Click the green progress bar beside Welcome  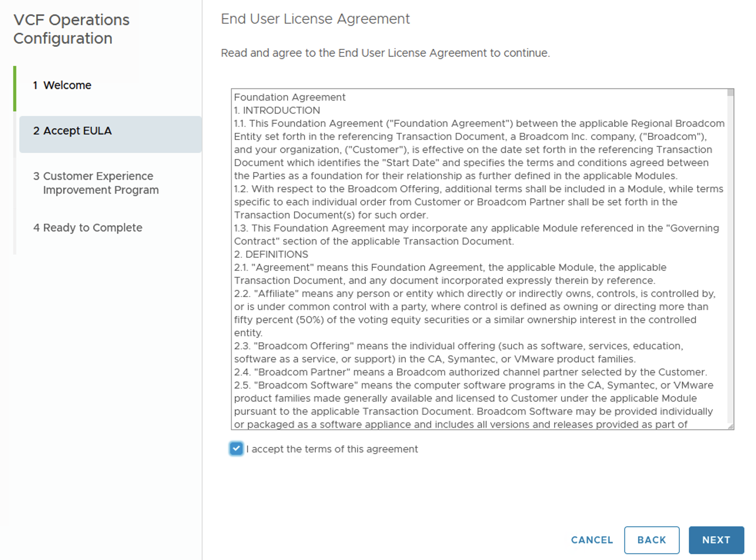[x=15, y=89]
